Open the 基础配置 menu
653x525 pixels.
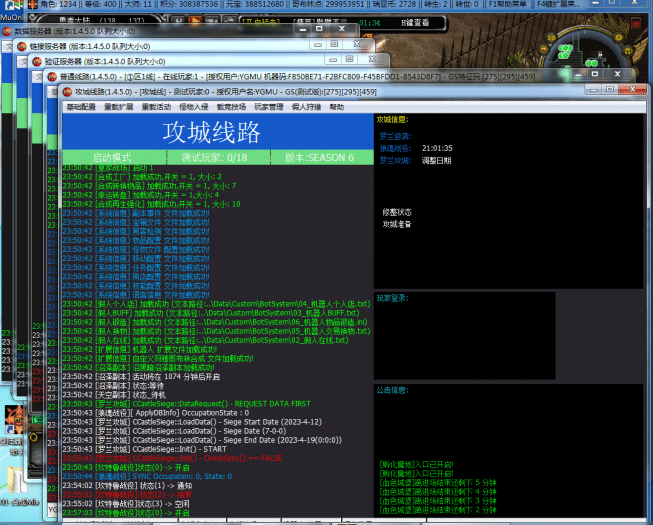[x=82, y=107]
